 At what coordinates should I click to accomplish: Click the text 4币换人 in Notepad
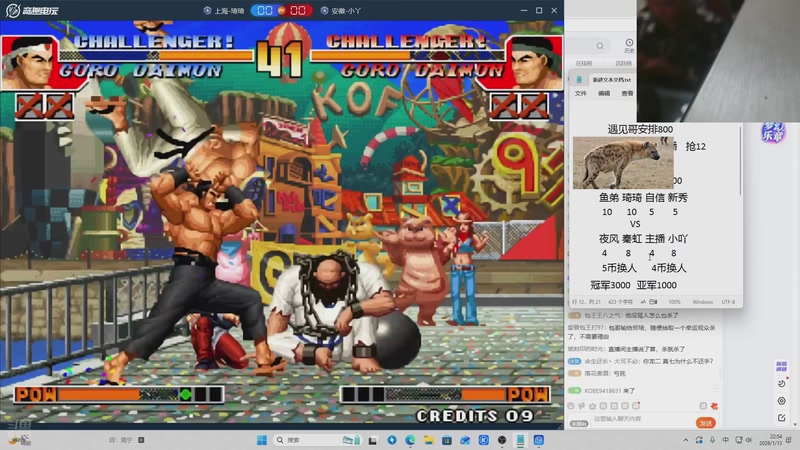coord(668,268)
